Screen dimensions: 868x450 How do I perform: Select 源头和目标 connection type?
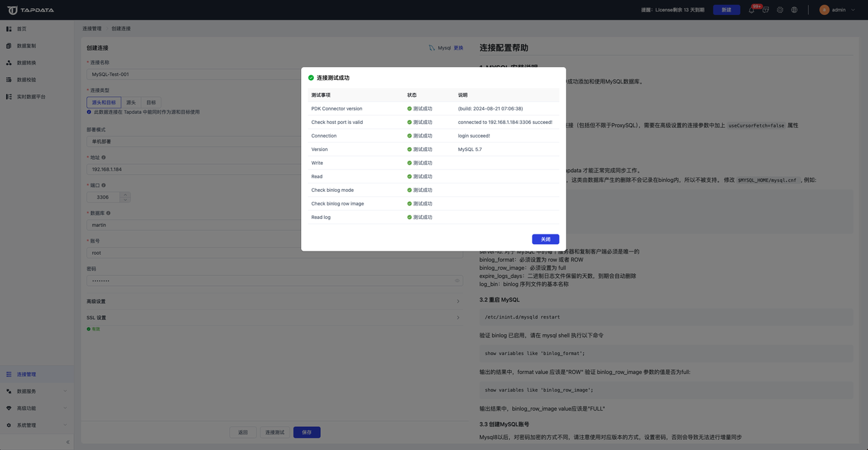click(x=104, y=102)
